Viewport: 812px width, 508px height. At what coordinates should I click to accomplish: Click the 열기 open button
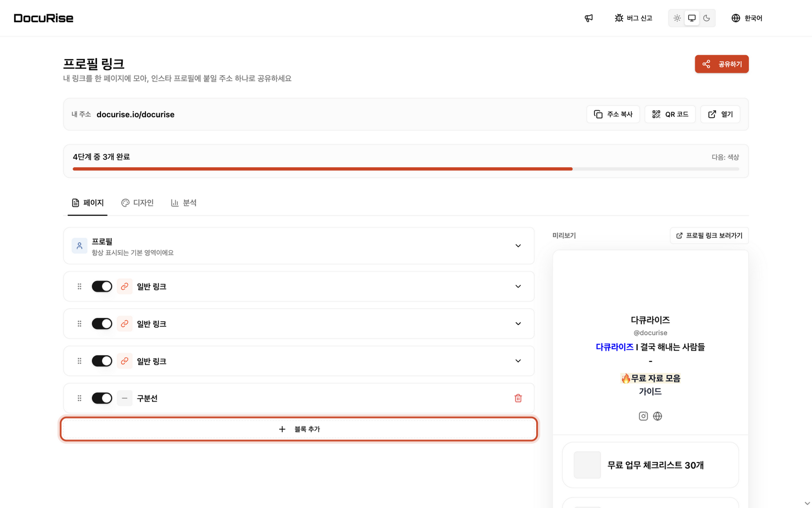(x=720, y=114)
